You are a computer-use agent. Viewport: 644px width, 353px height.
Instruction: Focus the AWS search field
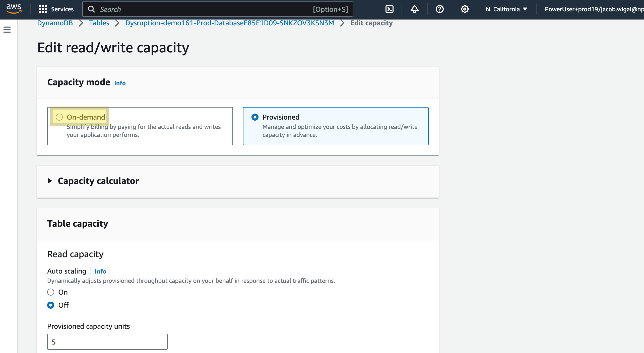tap(217, 9)
